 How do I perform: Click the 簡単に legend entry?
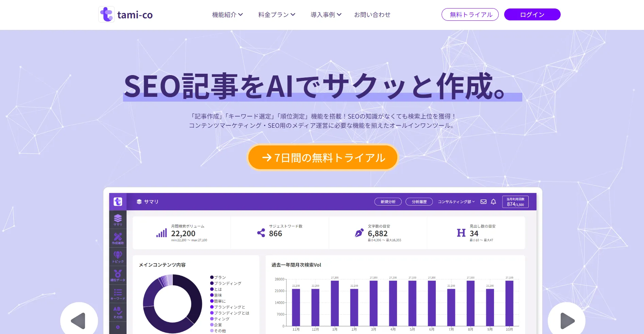point(218,301)
